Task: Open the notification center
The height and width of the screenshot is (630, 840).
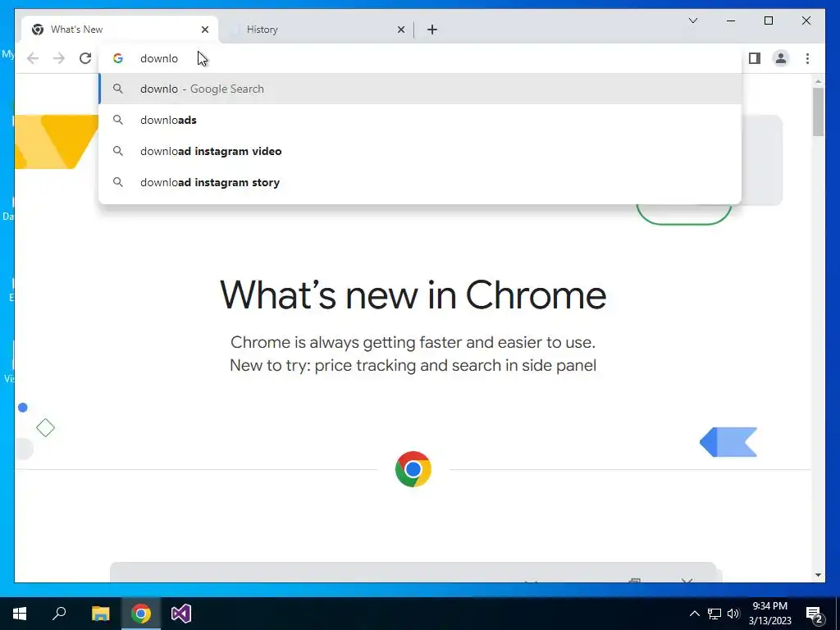Action: (x=815, y=614)
